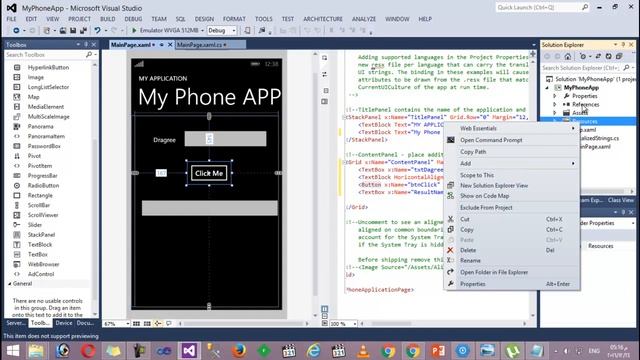Select TextBlock in the Toolbox
The image size is (640, 360).
40,244
